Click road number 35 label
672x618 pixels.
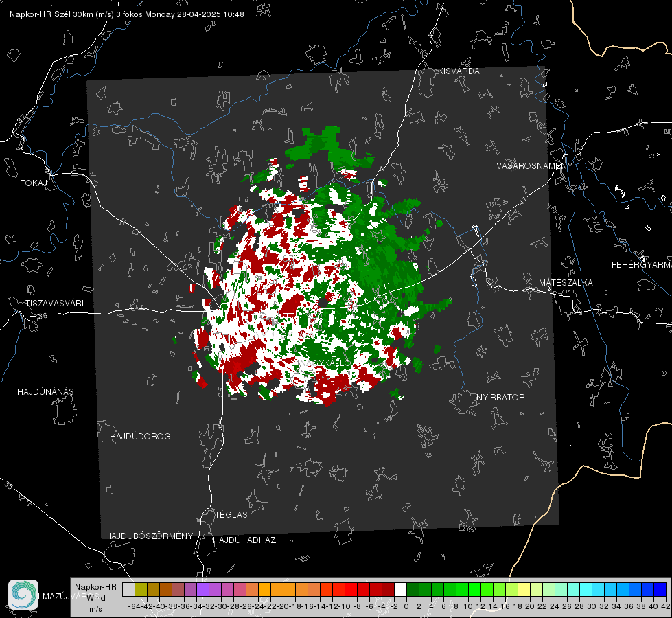click(x=10, y=485)
